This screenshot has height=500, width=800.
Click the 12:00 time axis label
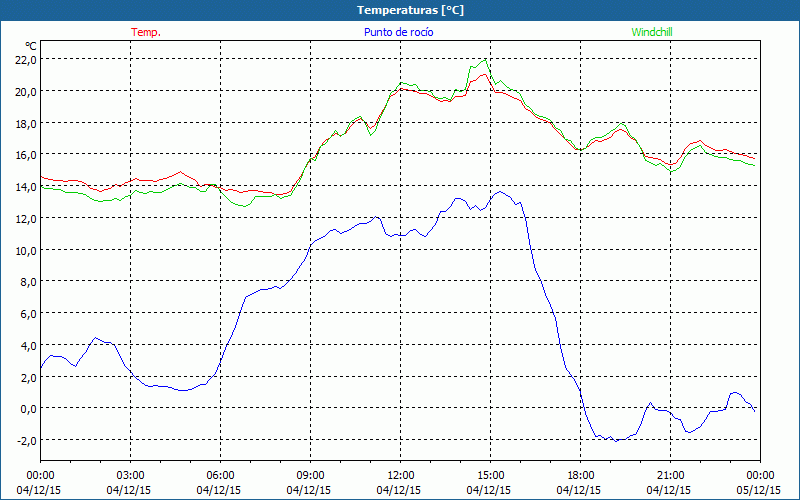[401, 476]
